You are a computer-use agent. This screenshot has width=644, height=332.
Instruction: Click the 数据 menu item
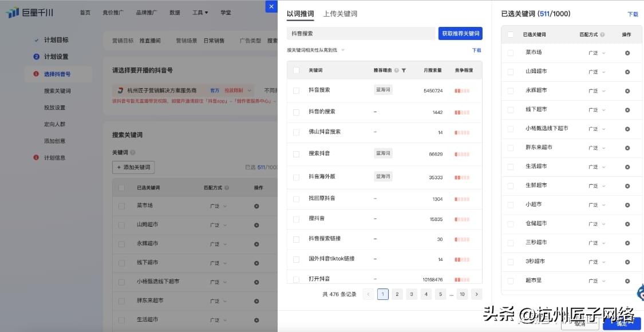point(175,12)
